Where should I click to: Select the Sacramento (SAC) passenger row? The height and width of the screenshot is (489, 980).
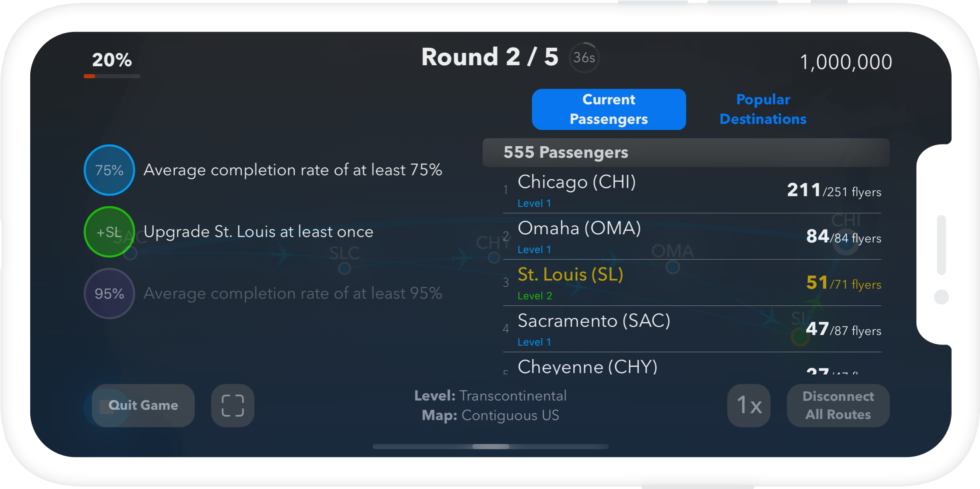click(x=692, y=330)
